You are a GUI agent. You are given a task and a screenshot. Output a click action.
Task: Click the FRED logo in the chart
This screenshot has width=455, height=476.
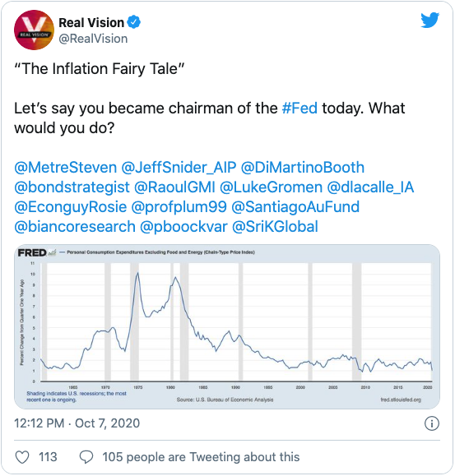(36, 252)
